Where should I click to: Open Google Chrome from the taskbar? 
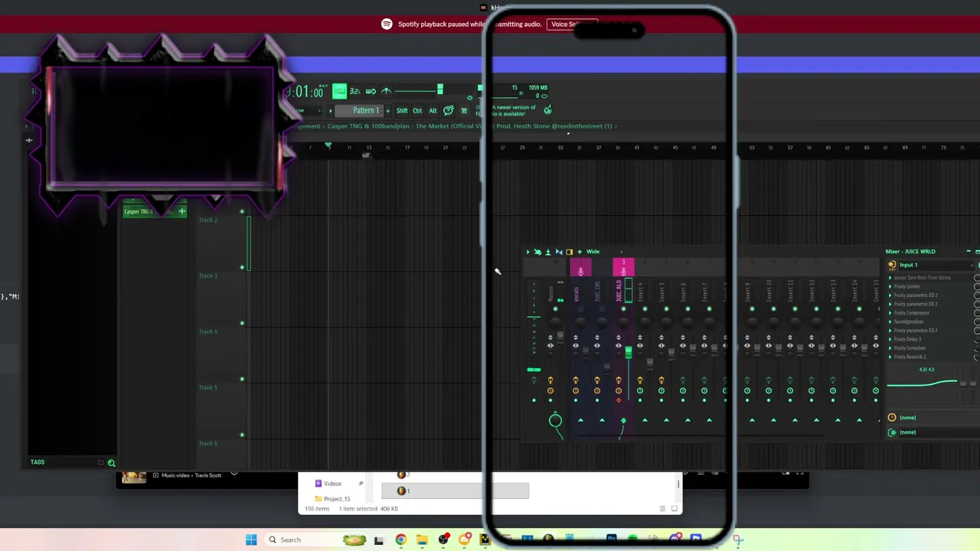click(400, 540)
